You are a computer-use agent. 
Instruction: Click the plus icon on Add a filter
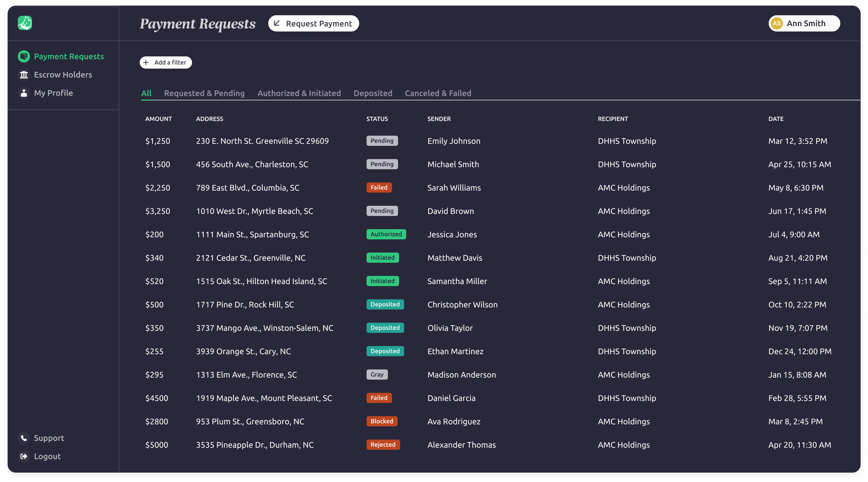click(x=146, y=62)
